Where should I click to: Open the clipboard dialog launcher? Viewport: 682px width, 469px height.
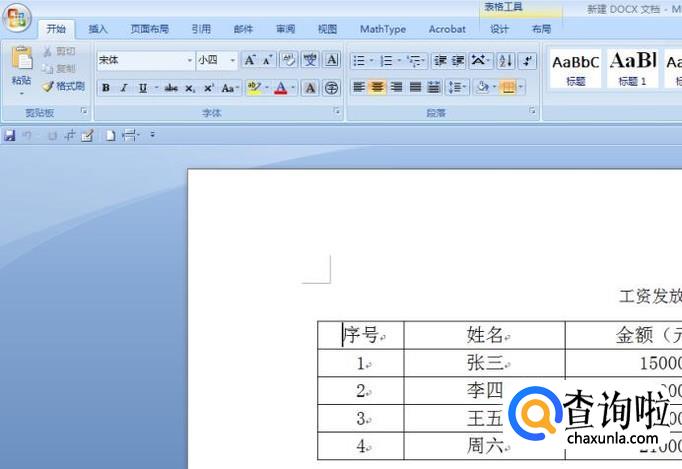(84, 111)
